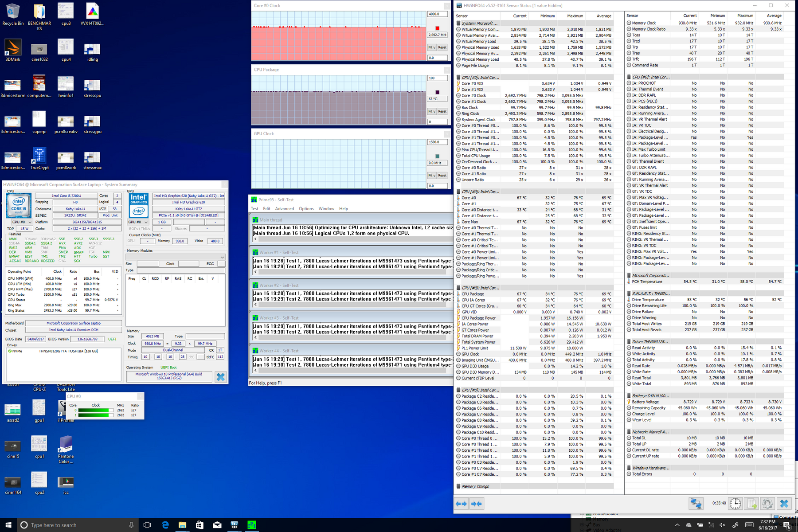This screenshot has height=532, width=798.
Task: Launch Microsoft Edge from the taskbar
Action: click(x=165, y=525)
